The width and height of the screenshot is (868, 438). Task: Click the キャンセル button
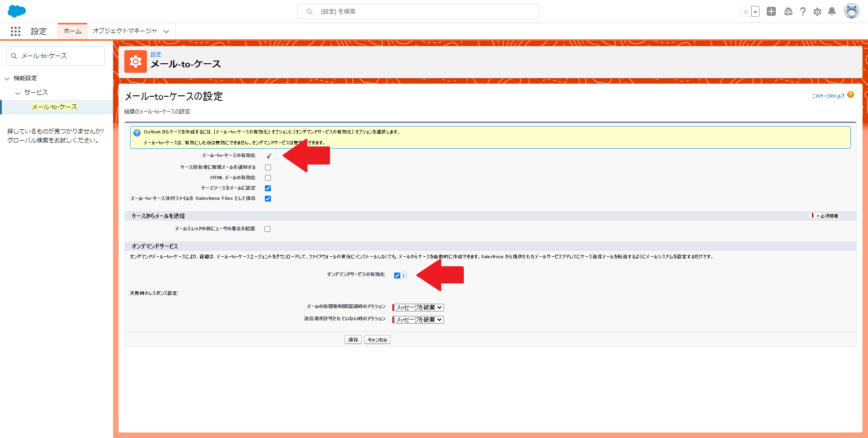click(377, 340)
